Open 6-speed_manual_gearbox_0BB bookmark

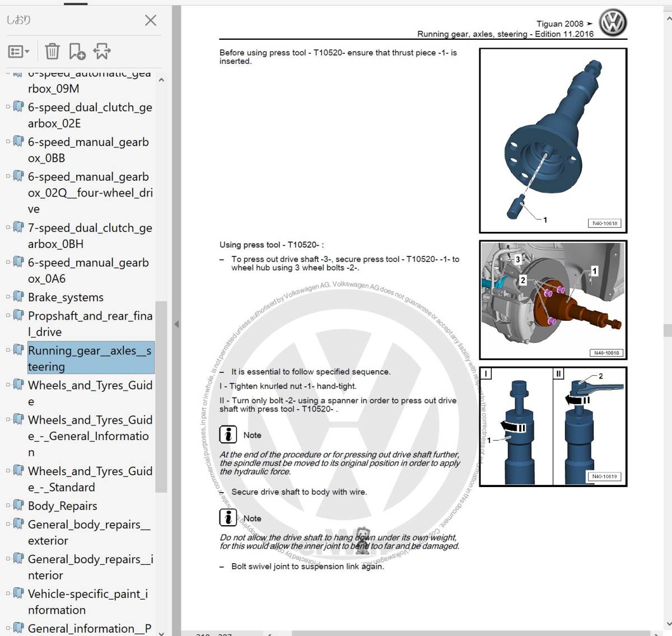point(88,150)
